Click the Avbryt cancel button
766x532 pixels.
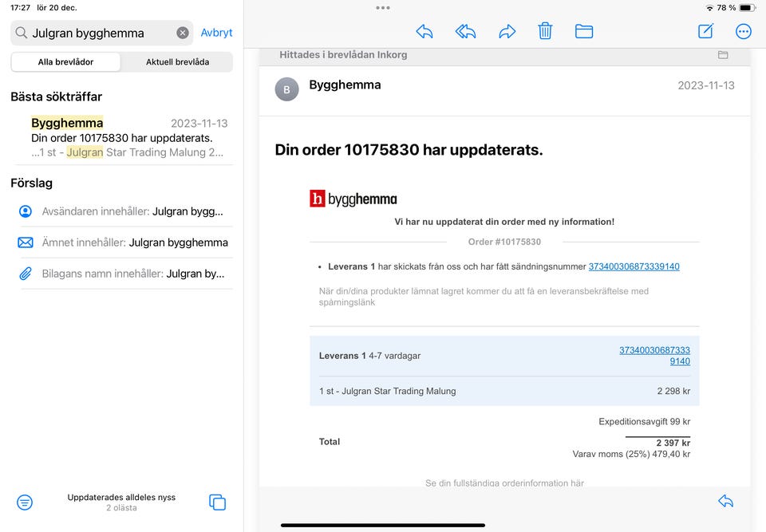pyautogui.click(x=216, y=33)
